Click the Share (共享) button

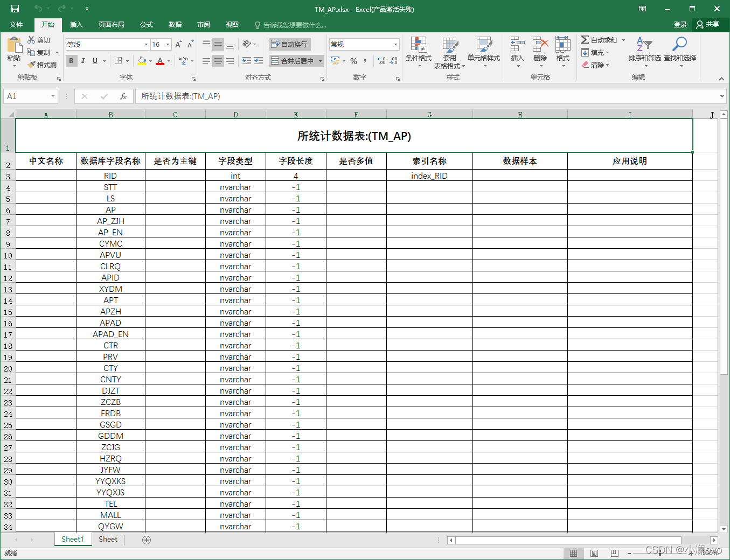708,24
